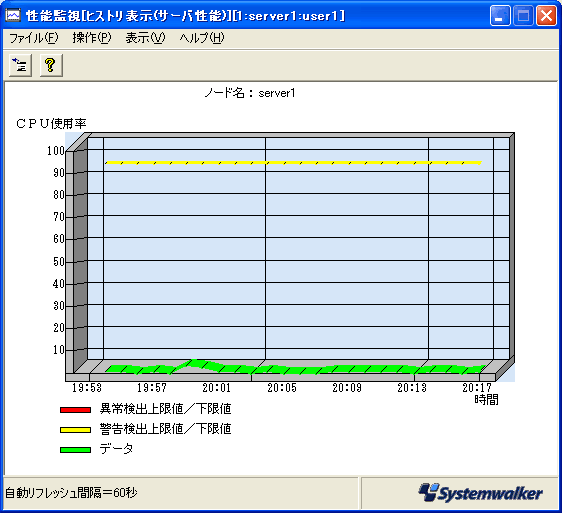The image size is (562, 513).
Task: Click the 異常検出上限値/下限値 legend label
Action: tap(166, 409)
